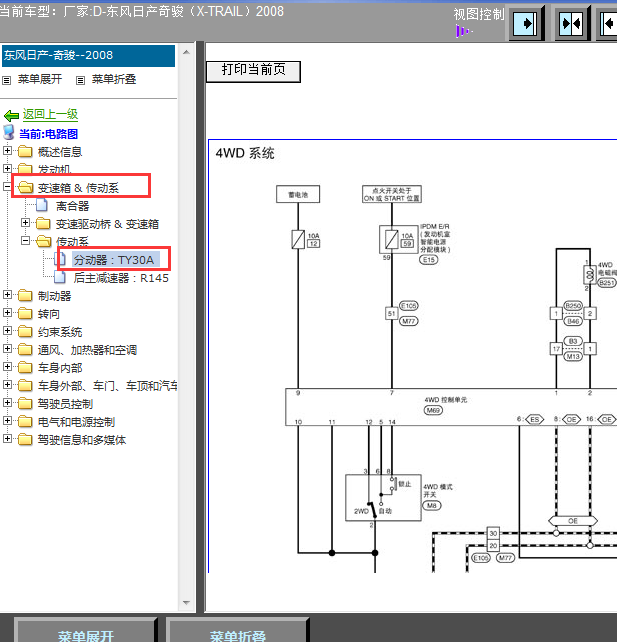Click folder icon of 通风、加热器和空调
The image size is (617, 642).
pyautogui.click(x=25, y=350)
